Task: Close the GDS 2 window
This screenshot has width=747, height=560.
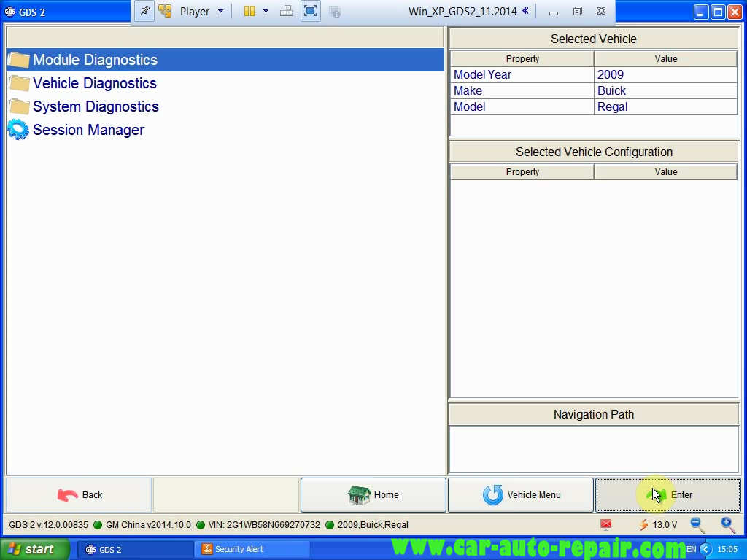Action: [735, 12]
